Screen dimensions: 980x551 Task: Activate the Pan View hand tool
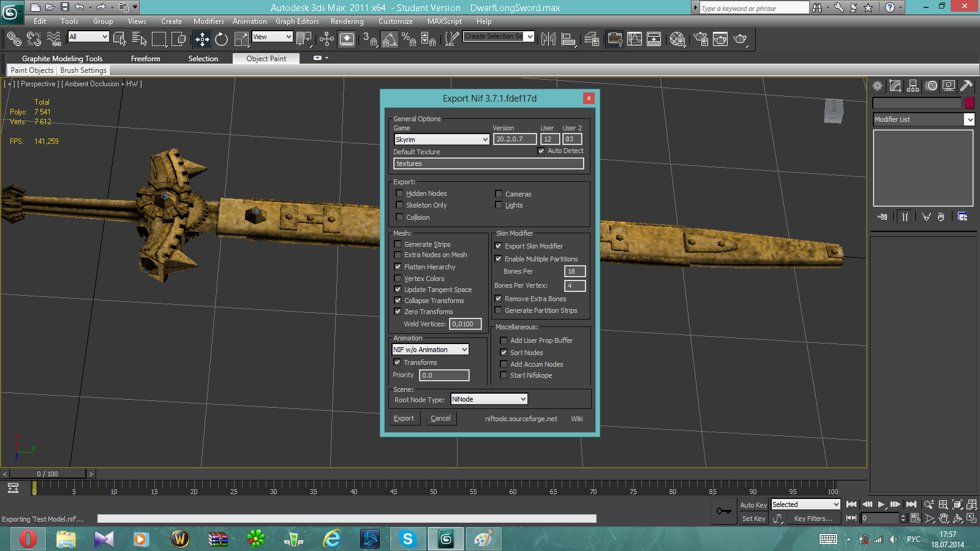943,519
